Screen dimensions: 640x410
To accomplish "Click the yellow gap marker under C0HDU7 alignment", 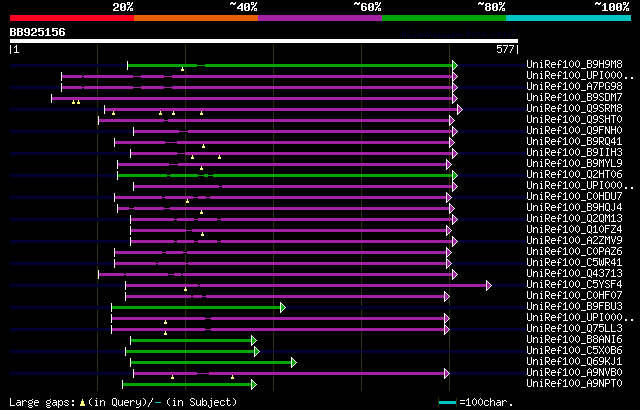I will tap(187, 201).
